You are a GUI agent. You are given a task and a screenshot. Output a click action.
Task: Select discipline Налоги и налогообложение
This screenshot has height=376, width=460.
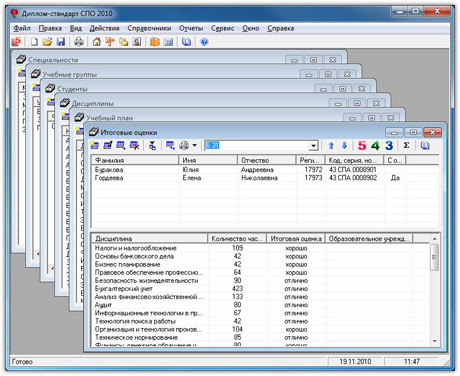tap(260, 248)
